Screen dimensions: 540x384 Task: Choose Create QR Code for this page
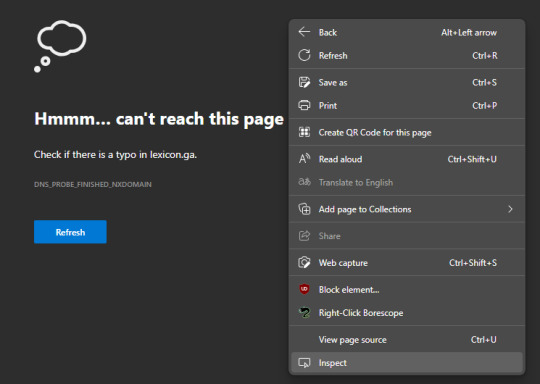[x=407, y=132]
